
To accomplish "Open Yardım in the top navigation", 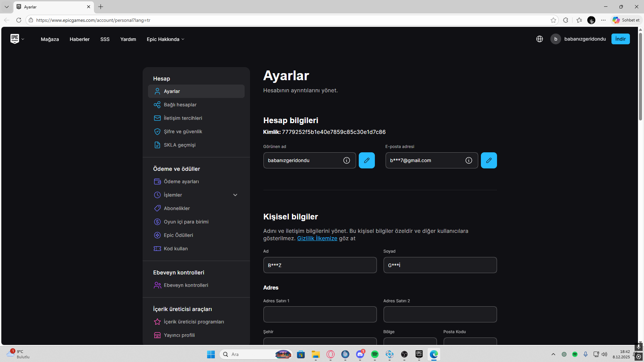I will pyautogui.click(x=128, y=39).
